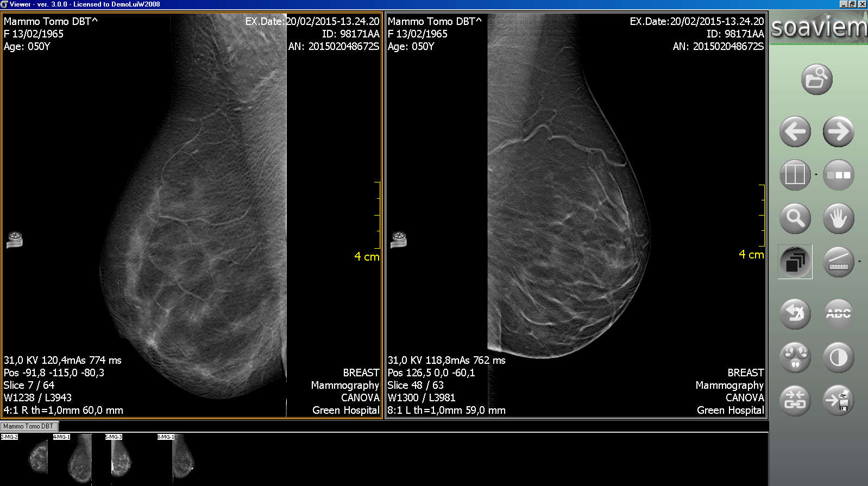
Task: Go to the next image with the right arrow
Action: [838, 131]
